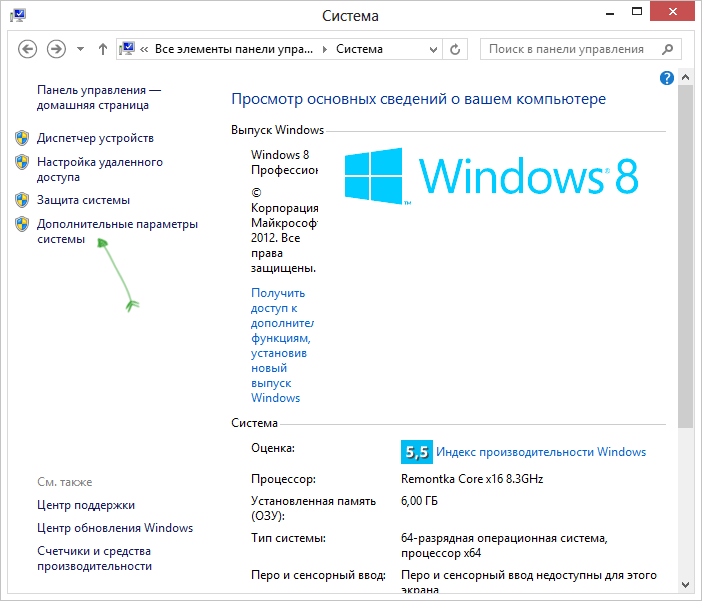Open Диспетчер устройств link
Screen dimensions: 702x601
pos(95,138)
